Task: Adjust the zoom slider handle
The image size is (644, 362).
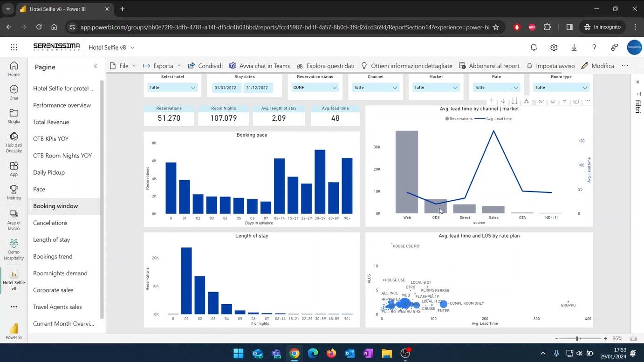Action: click(x=577, y=339)
